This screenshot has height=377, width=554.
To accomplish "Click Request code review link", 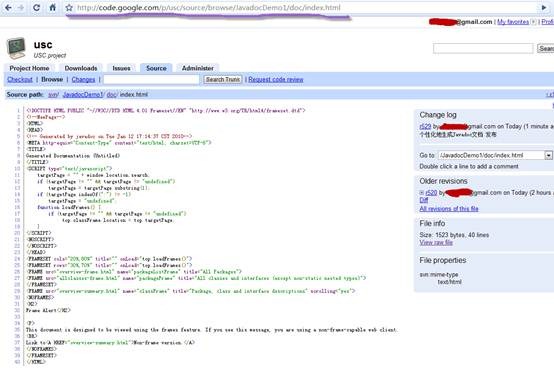I will point(276,79).
